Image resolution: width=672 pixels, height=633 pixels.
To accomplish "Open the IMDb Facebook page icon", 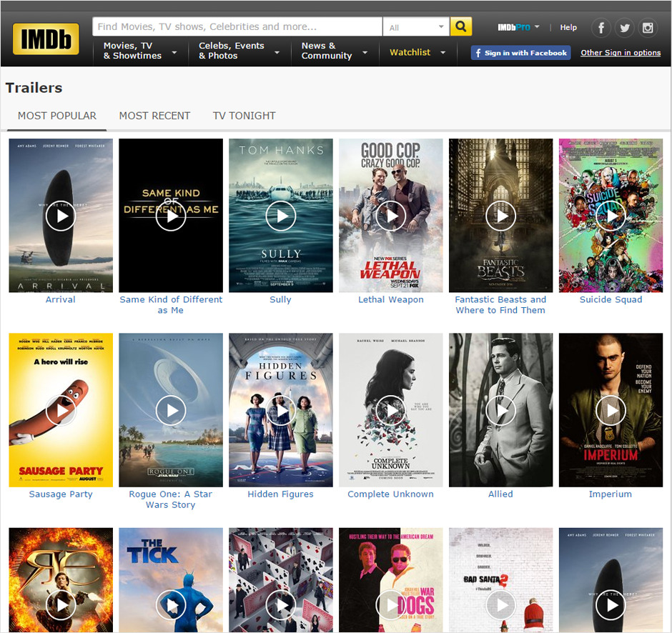I will coord(601,28).
